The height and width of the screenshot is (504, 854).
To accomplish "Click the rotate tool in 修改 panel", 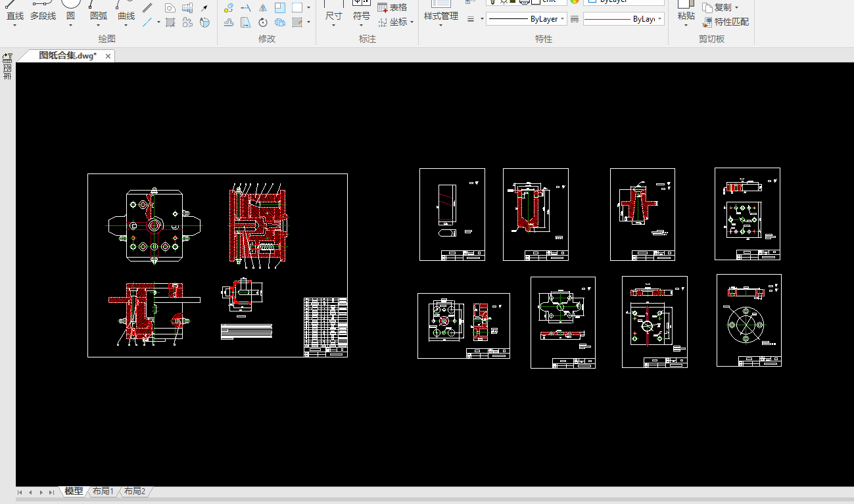I will tap(262, 22).
